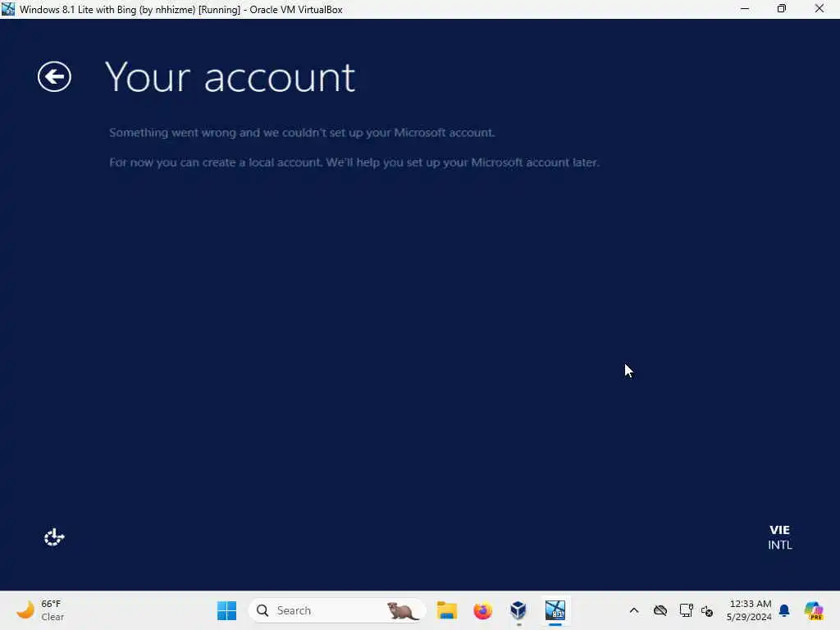Image resolution: width=840 pixels, height=630 pixels.
Task: Switch the VIE INTL keyboard layout
Action: pyautogui.click(x=779, y=537)
